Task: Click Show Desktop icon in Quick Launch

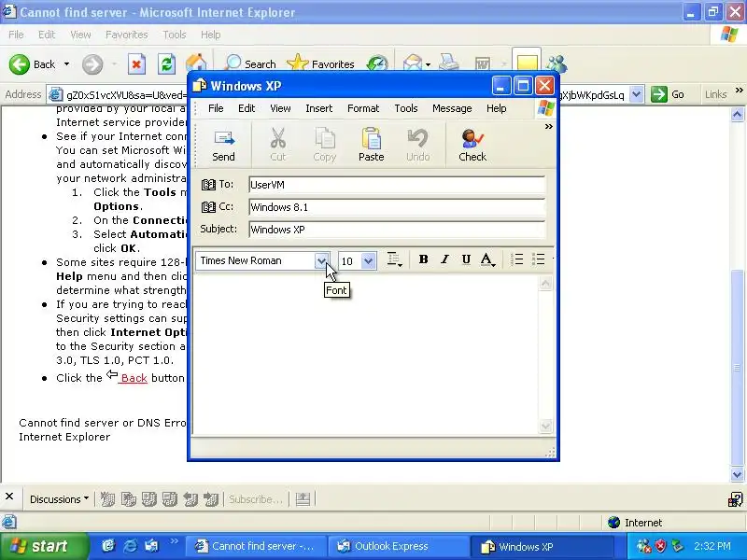Action: [108, 546]
